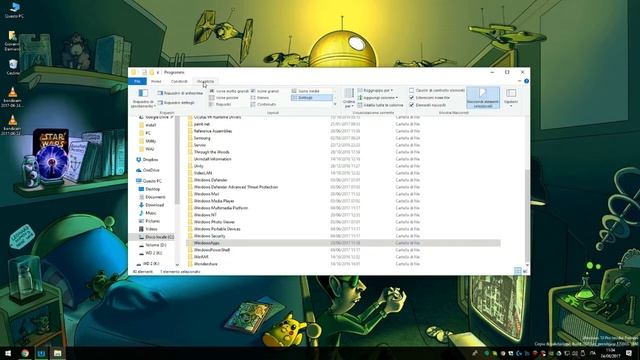Open the blue Help icon in ribbon

tap(527, 81)
